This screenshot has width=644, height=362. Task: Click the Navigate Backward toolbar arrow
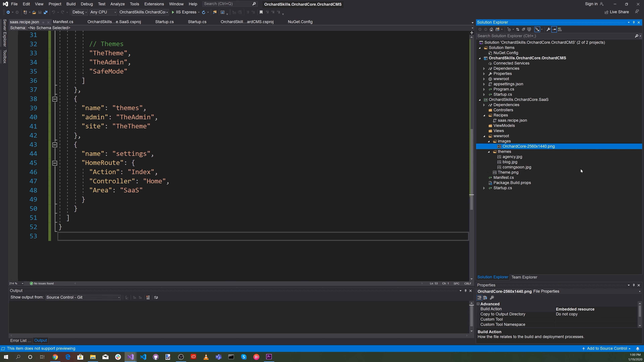pos(8,12)
